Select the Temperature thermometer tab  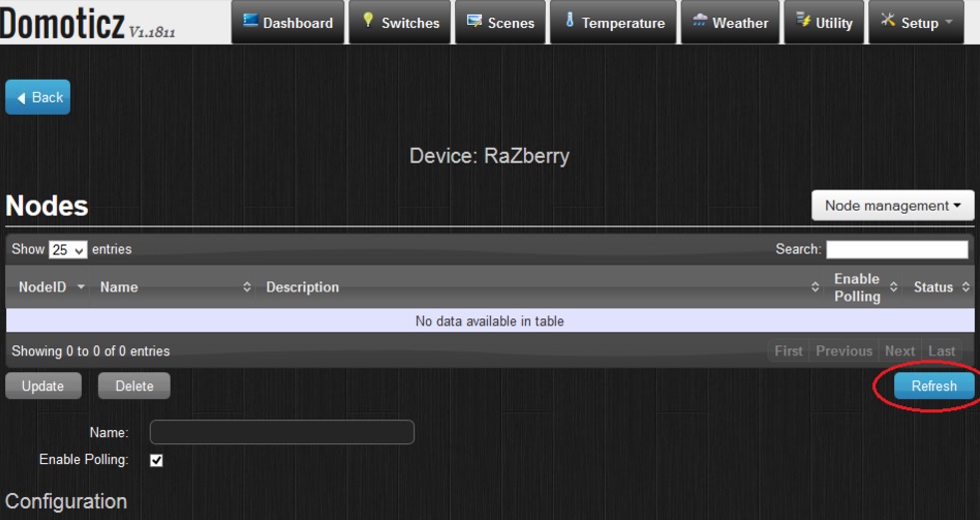point(613,23)
